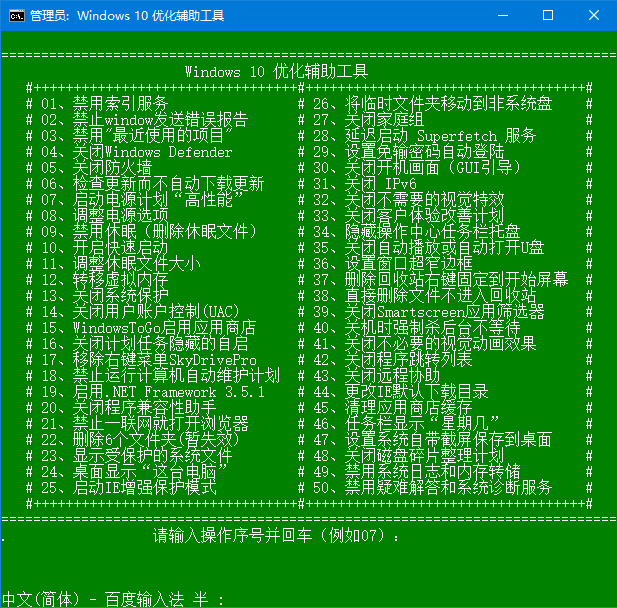Maximize the console window
Viewport: 617px width, 608px height.
click(547, 15)
